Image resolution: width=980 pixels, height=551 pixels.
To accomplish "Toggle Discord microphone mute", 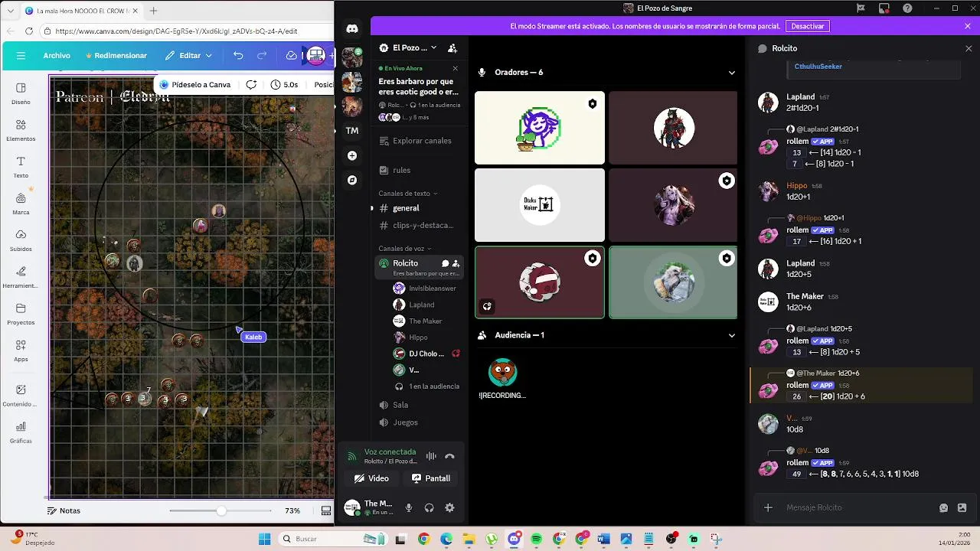I will tap(409, 507).
